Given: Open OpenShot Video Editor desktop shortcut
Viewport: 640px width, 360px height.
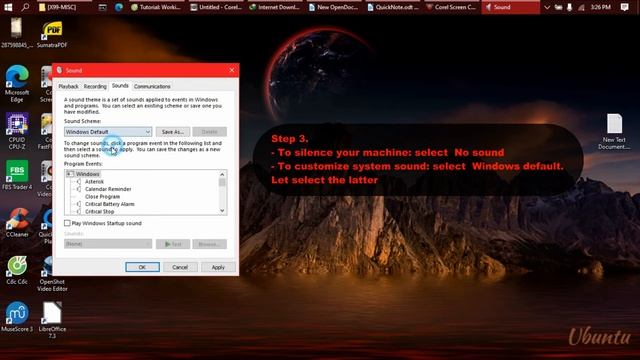Looking at the screenshot, I should 52,274.
